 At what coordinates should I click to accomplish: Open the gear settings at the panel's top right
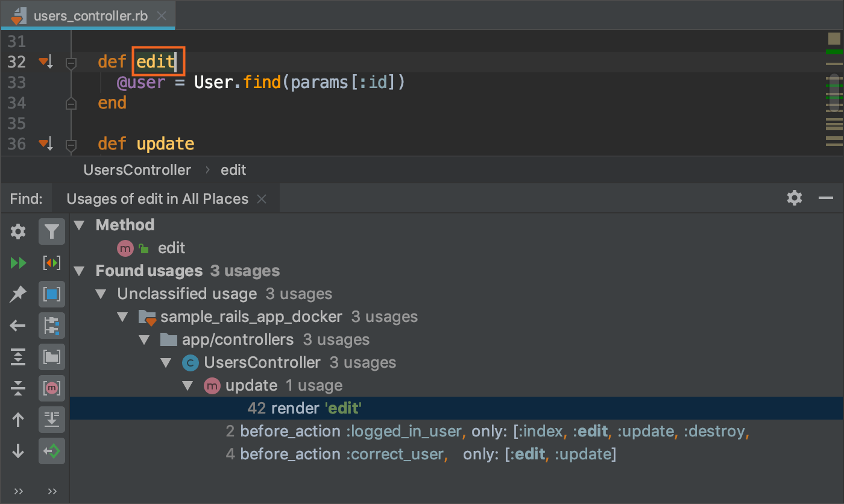point(795,198)
